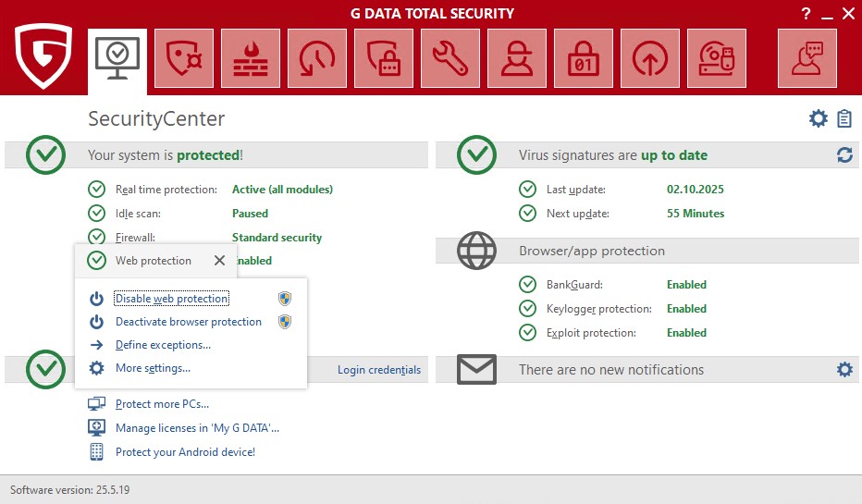862x504 pixels.
Task: Open the Virus protection module icon
Action: point(184,58)
